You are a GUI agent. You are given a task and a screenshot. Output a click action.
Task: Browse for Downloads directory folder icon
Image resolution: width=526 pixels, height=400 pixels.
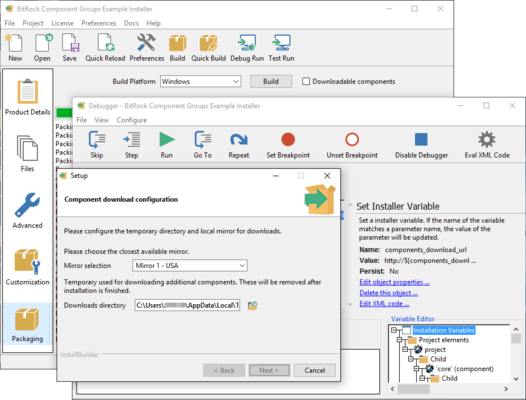tap(252, 305)
